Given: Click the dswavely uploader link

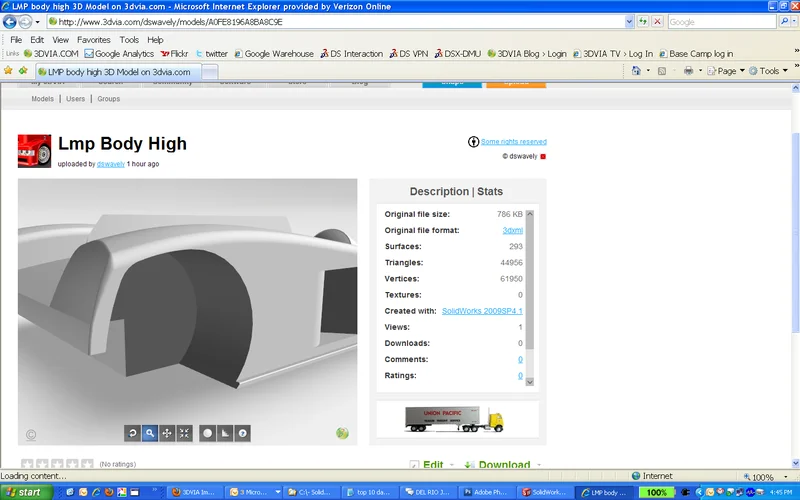Looking at the screenshot, I should click(x=110, y=164).
